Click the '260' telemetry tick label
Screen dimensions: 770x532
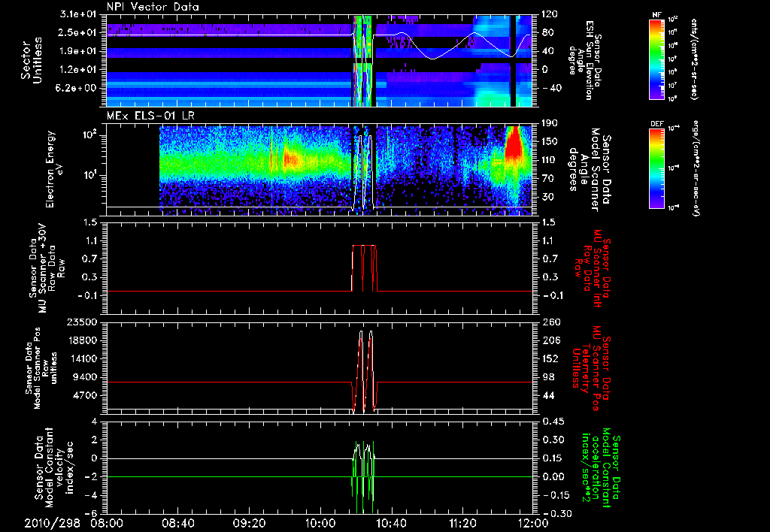coord(550,322)
